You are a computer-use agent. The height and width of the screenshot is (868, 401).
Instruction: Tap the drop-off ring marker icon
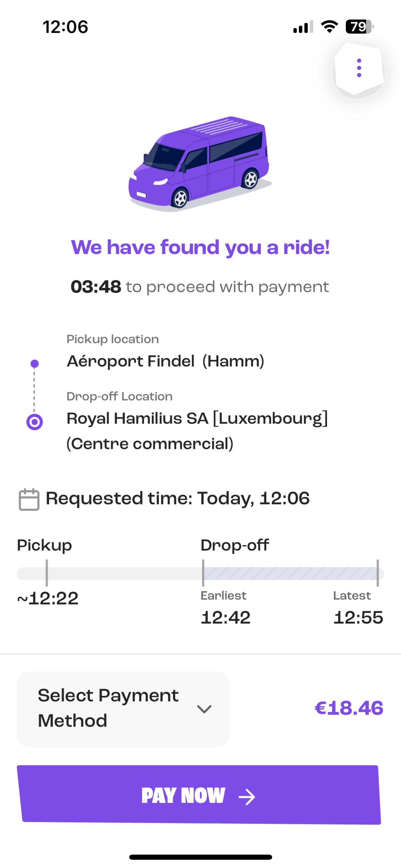click(34, 422)
